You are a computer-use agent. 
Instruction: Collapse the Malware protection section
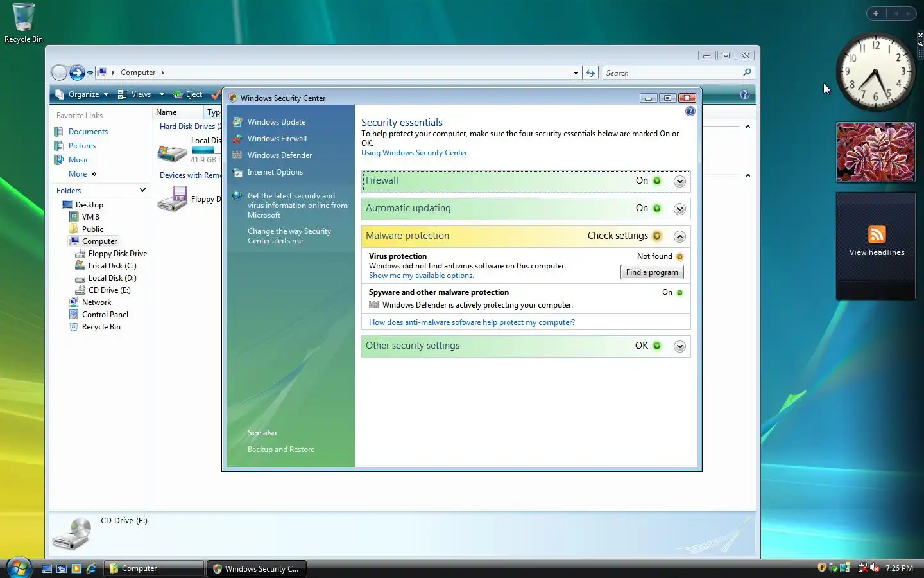[x=680, y=237]
